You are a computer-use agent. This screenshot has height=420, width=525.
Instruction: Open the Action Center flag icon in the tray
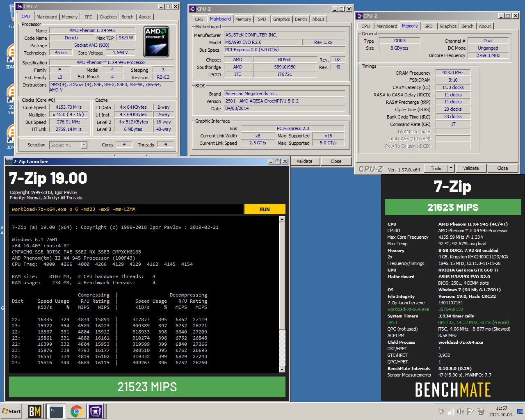[x=470, y=411]
